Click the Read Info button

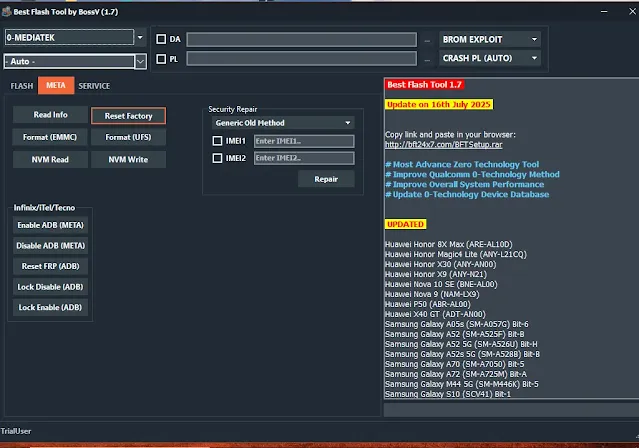click(51, 115)
